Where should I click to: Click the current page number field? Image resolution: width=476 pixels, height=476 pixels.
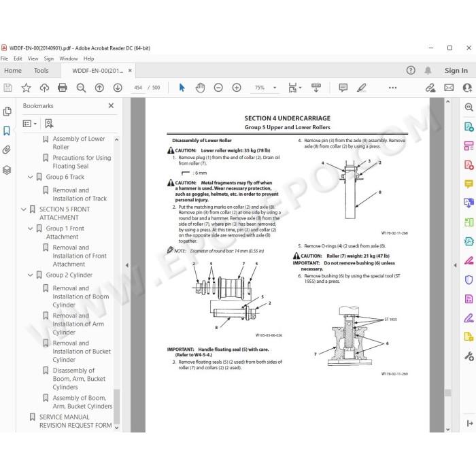[138, 88]
